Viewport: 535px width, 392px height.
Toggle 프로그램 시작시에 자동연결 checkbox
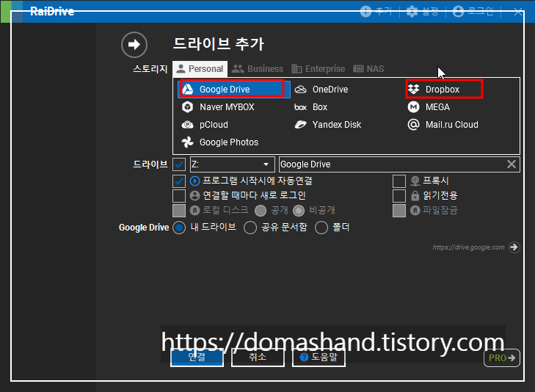click(179, 181)
